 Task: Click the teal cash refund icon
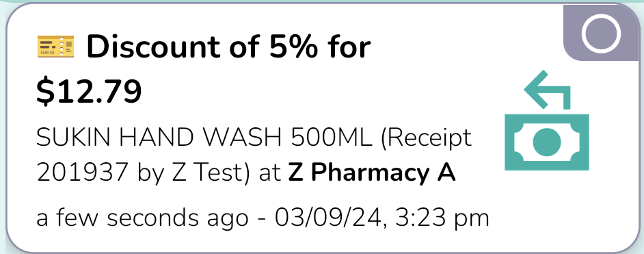547,120
